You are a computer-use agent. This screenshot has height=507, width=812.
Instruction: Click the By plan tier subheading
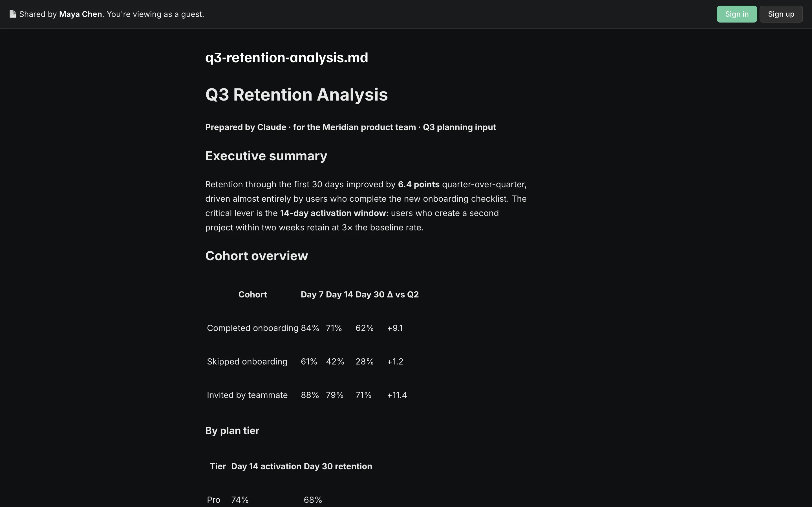(x=232, y=431)
